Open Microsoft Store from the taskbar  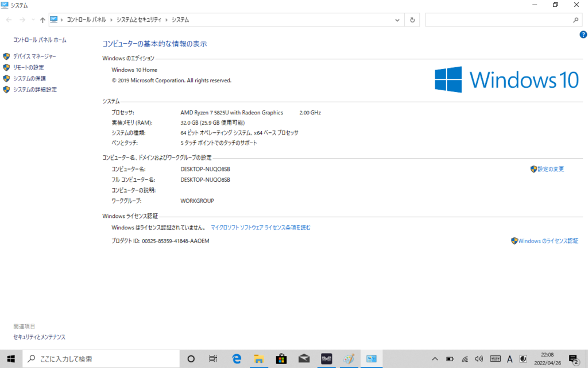point(281,359)
